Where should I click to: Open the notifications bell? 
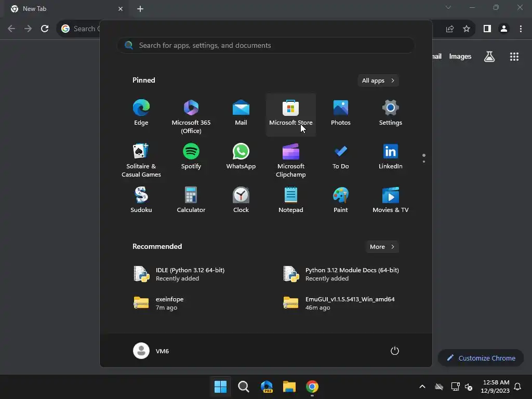click(x=517, y=387)
